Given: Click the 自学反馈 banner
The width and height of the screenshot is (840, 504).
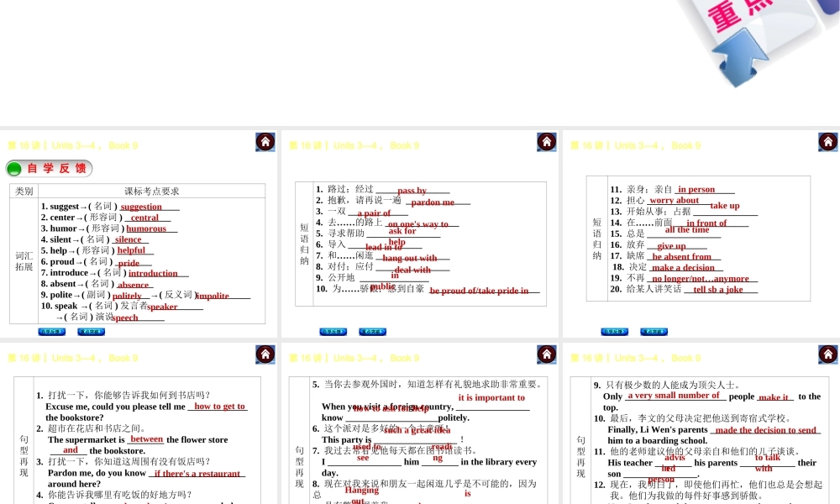Looking at the screenshot, I should 49,167.
